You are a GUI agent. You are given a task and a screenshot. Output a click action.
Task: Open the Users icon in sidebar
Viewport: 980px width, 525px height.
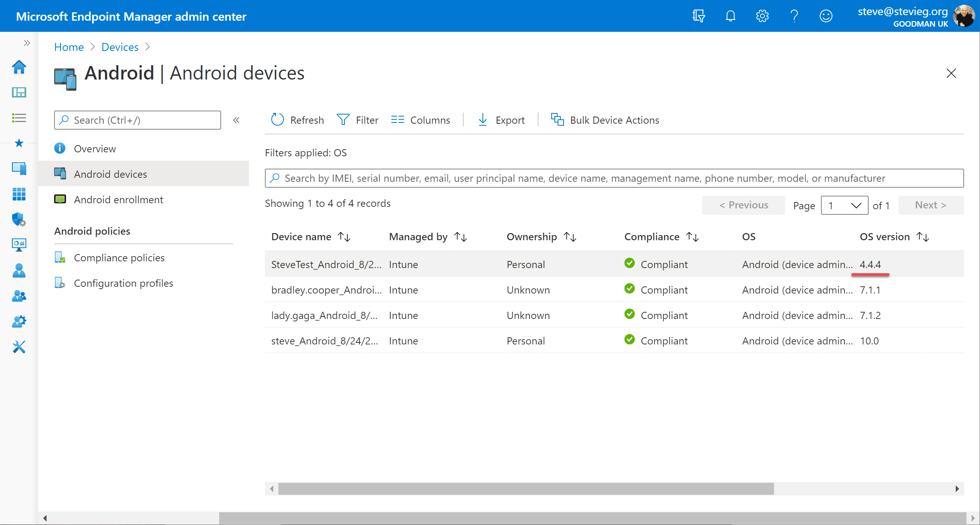pyautogui.click(x=19, y=270)
